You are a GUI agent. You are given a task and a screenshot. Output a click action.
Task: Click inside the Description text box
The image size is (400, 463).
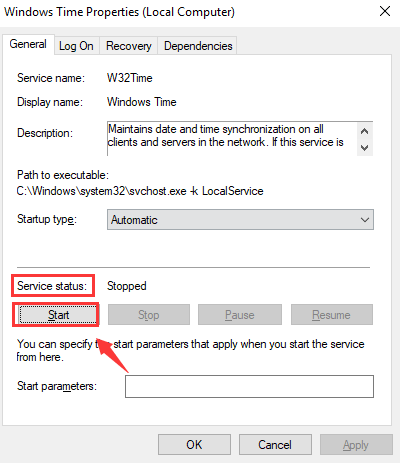click(x=232, y=139)
